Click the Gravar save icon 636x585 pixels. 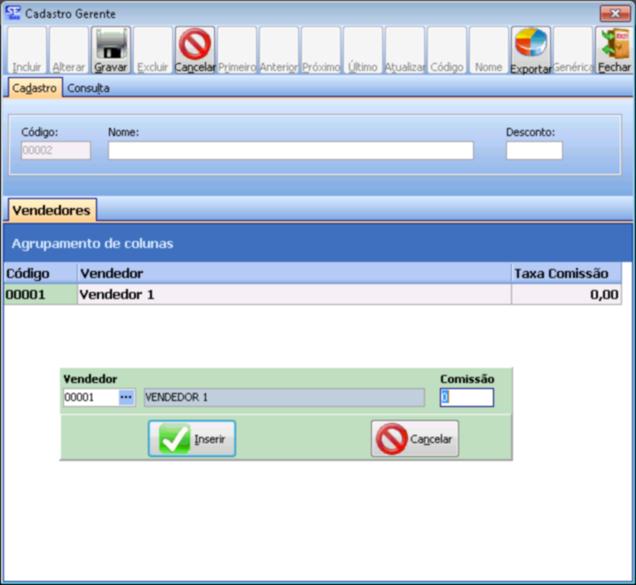[111, 46]
